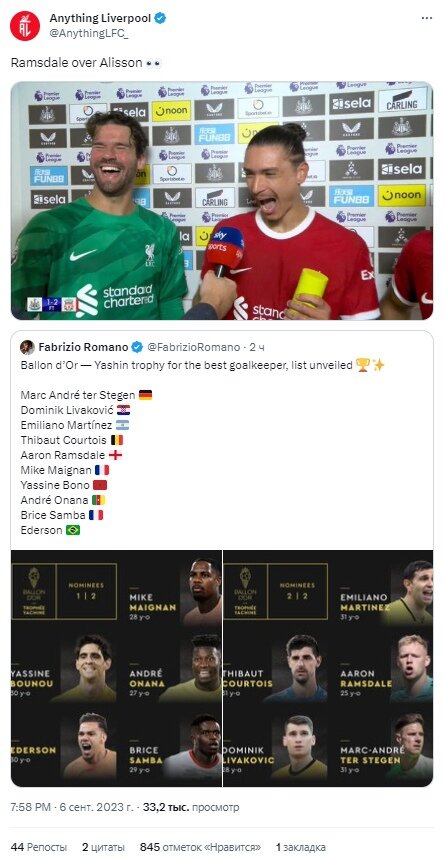Show the 2 цитаты list
The width and height of the screenshot is (445, 860).
point(103,847)
